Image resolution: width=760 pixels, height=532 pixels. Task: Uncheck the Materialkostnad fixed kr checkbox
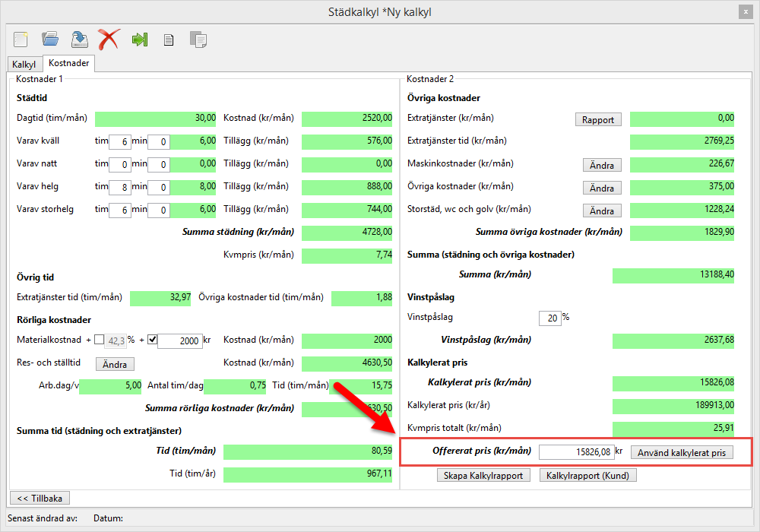click(152, 340)
